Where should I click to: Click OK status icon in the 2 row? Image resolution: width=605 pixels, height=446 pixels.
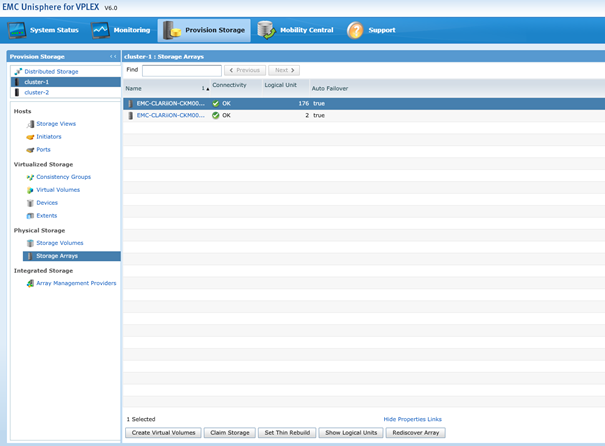216,115
